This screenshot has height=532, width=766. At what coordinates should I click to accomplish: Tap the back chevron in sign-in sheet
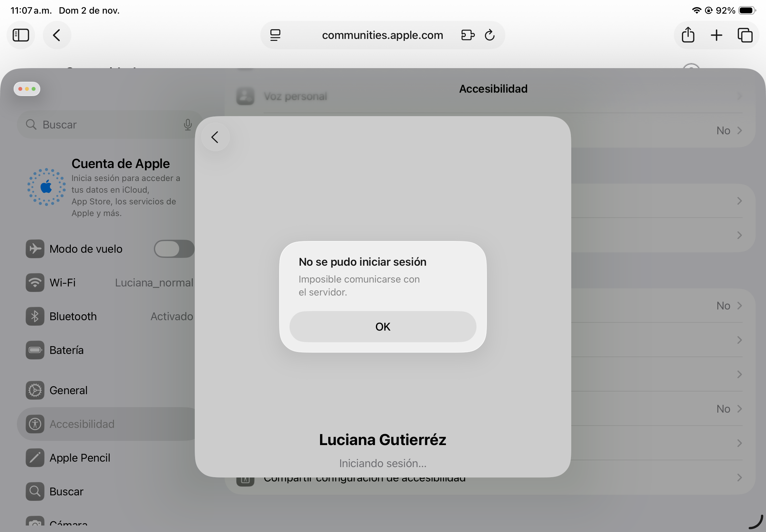coord(215,137)
